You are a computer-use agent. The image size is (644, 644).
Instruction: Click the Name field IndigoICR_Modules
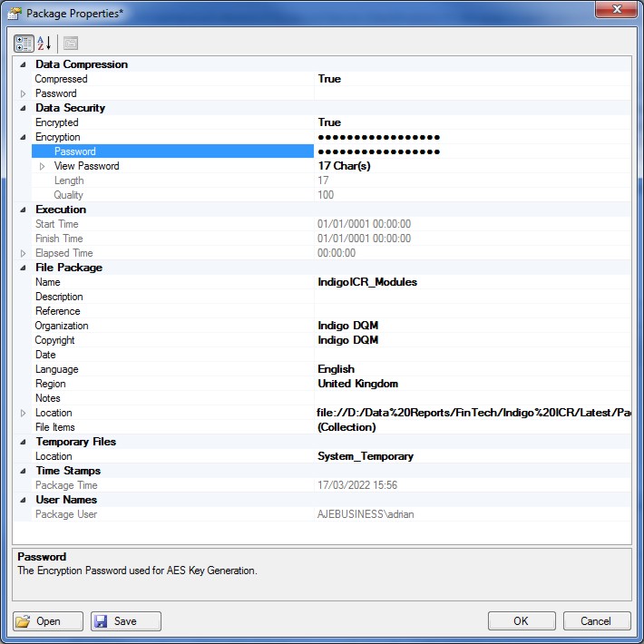coord(367,282)
